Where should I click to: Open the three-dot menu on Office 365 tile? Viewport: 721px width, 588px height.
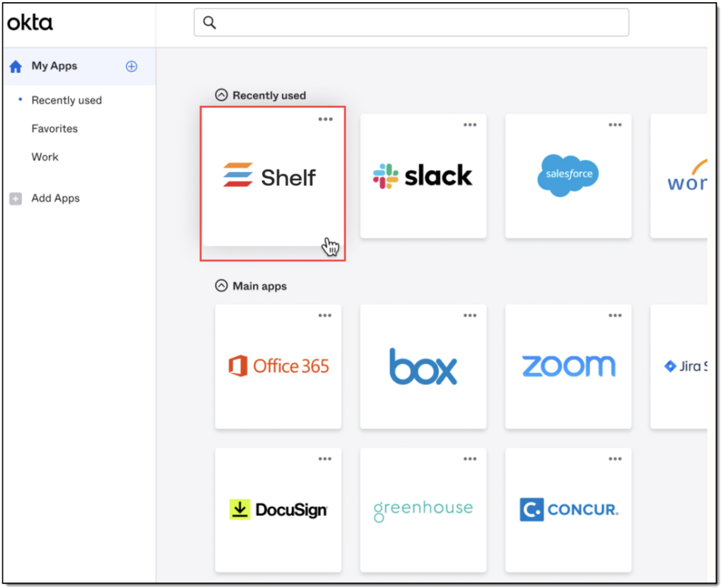pos(325,315)
